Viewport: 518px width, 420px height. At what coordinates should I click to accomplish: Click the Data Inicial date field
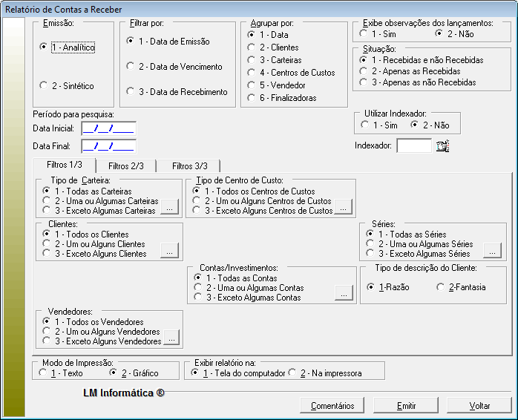coord(108,128)
